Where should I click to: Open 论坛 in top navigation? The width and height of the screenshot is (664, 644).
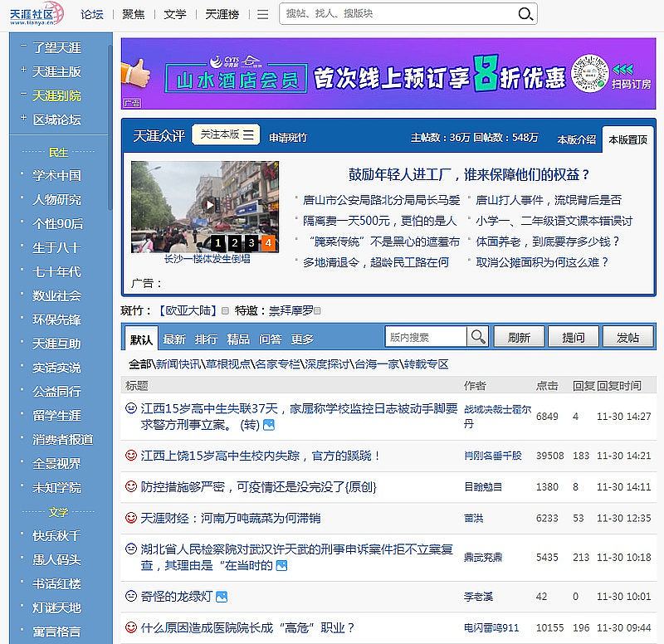pyautogui.click(x=92, y=14)
